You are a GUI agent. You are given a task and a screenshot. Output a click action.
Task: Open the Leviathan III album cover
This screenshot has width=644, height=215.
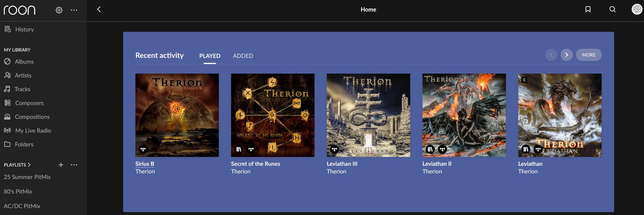point(368,115)
